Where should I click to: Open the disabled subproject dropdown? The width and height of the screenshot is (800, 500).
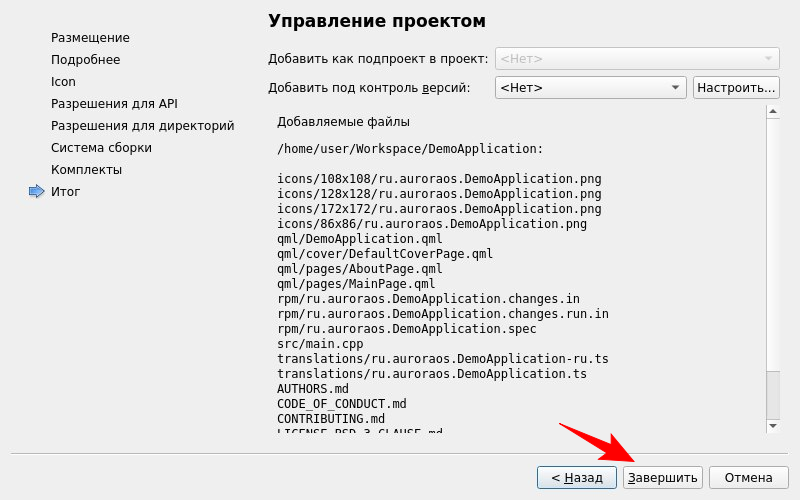(637, 59)
